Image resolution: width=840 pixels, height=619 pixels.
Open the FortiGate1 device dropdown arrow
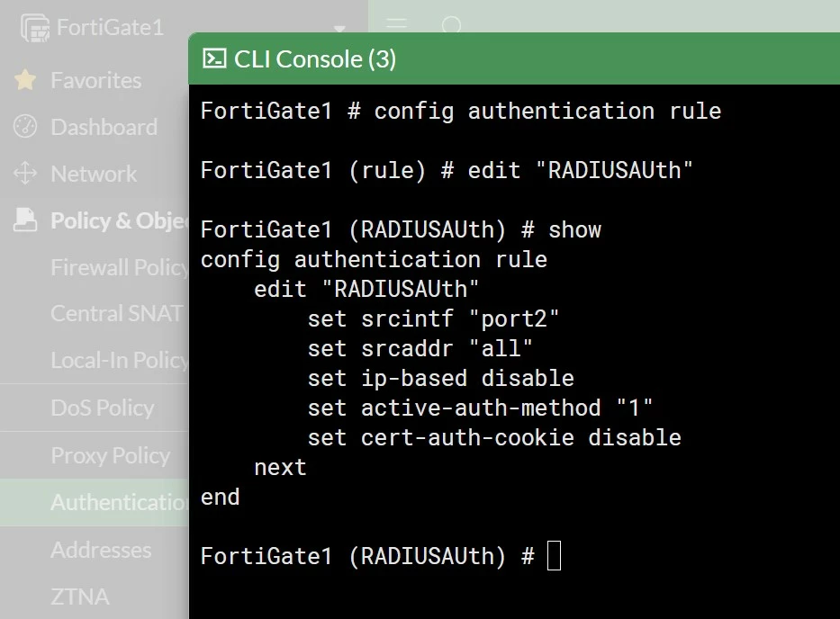point(339,28)
